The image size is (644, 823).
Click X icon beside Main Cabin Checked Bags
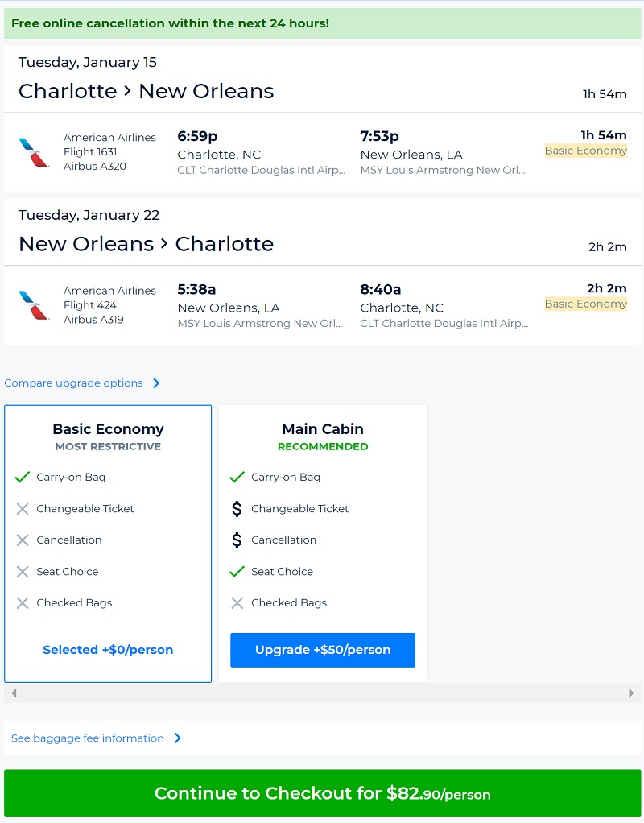[237, 602]
